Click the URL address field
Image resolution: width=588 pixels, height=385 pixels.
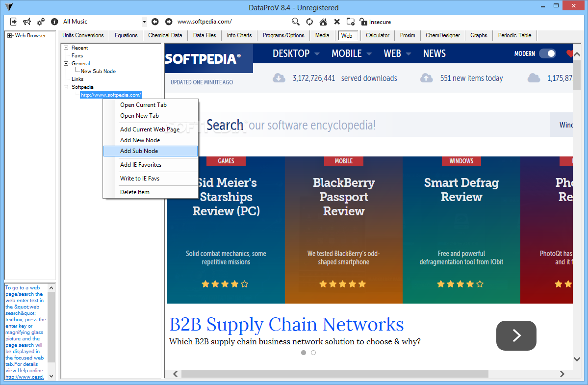(x=232, y=22)
